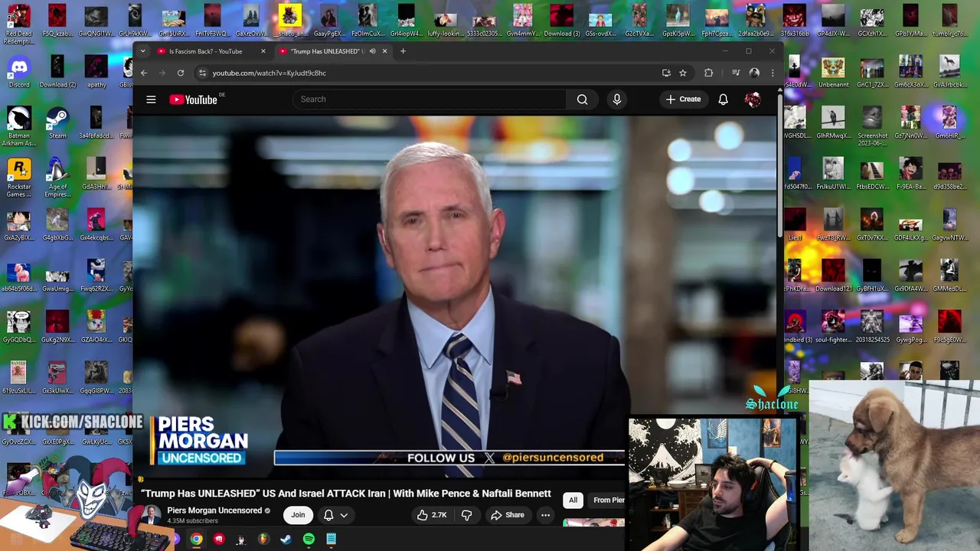Image resolution: width=980 pixels, height=551 pixels.
Task: Select the "All" filter chip
Action: pos(573,500)
